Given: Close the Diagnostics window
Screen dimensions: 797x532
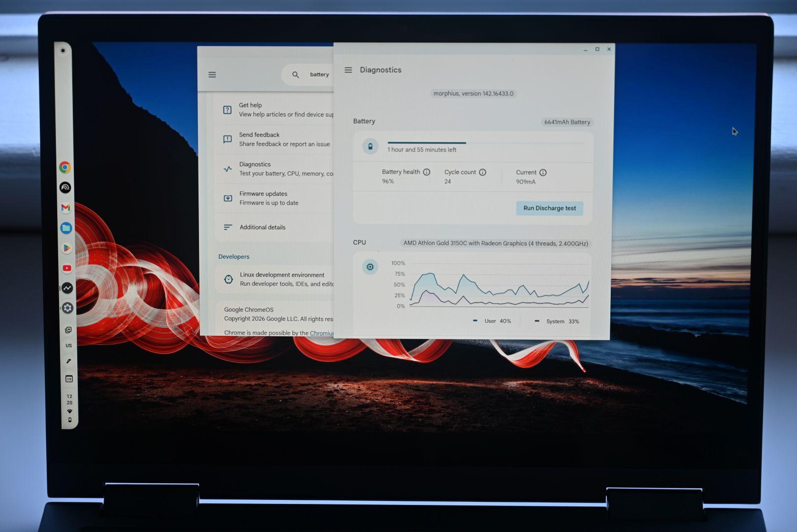Looking at the screenshot, I should [x=609, y=49].
